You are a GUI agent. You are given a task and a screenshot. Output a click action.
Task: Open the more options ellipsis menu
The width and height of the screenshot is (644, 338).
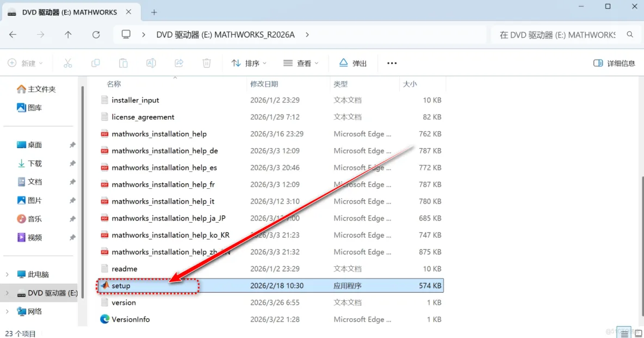click(x=392, y=63)
